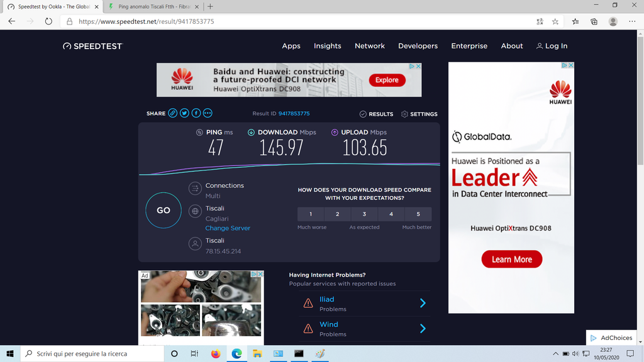Add page to favorites star icon
The width and height of the screenshot is (644, 362).
pos(555,21)
